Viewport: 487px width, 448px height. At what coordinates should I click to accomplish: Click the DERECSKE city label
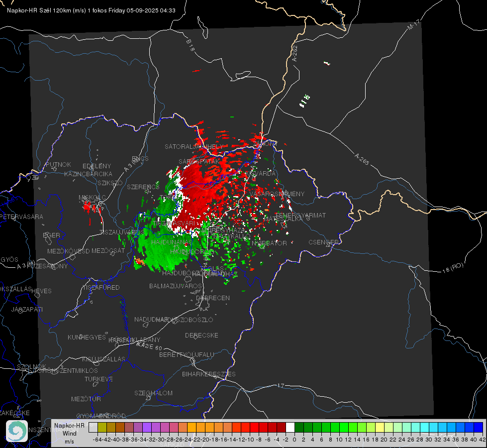coord(201,335)
